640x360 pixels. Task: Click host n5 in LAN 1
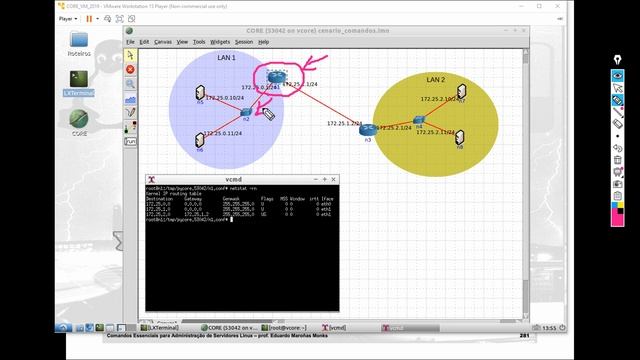pyautogui.click(x=200, y=93)
